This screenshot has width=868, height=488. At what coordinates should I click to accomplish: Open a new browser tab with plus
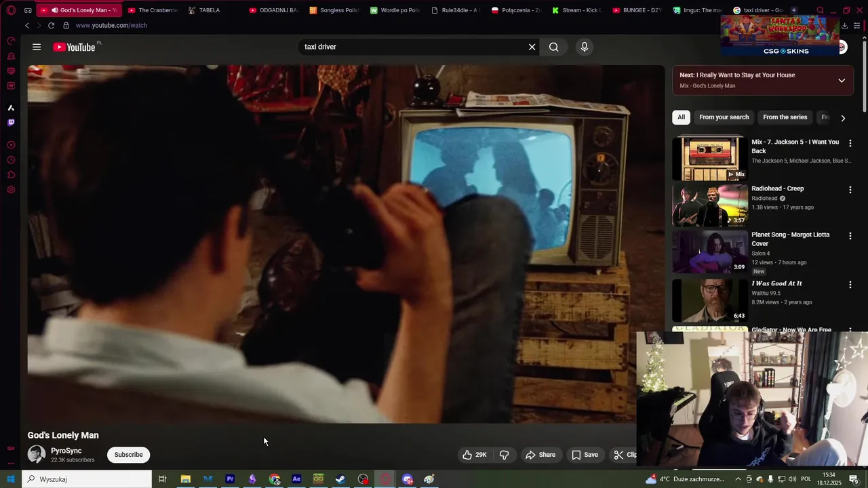pyautogui.click(x=794, y=10)
